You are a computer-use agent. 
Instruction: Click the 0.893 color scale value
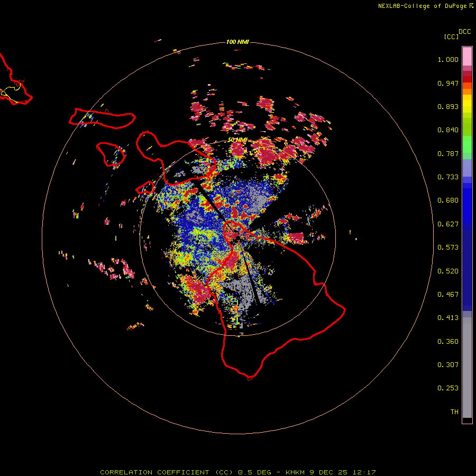[448, 106]
